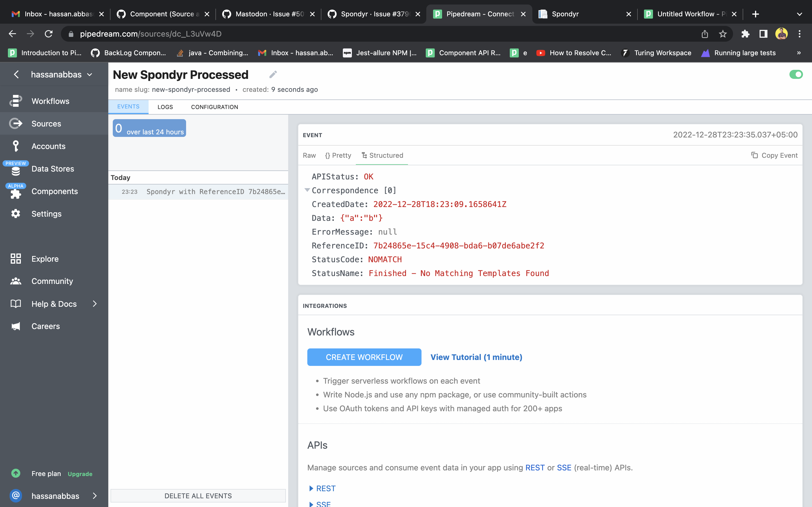Click the pencil icon to rename source
Screen dimensions: 812x507
273,74
